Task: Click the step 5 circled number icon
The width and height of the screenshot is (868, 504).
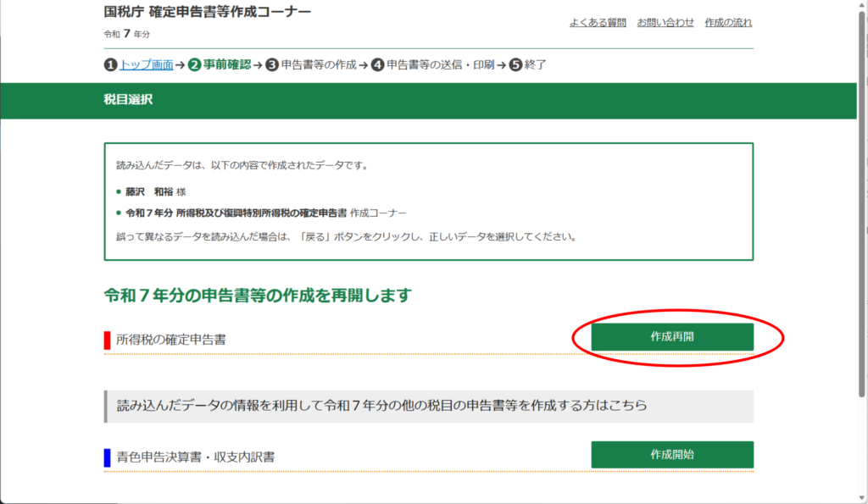Action: [x=515, y=65]
